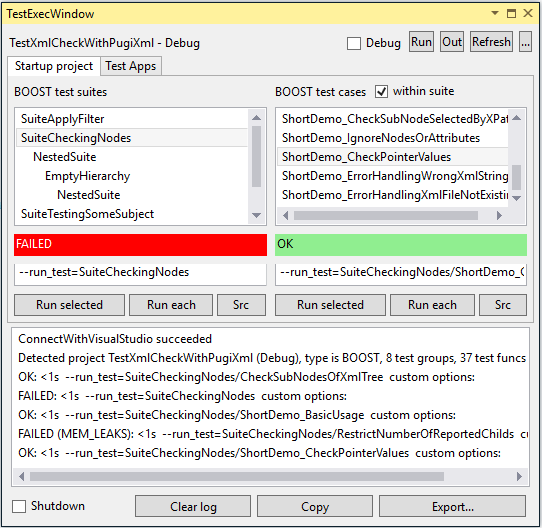Image resolution: width=542 pixels, height=528 pixels.
Task: Click test cases list scroll-up arrow
Action: (x=516, y=118)
